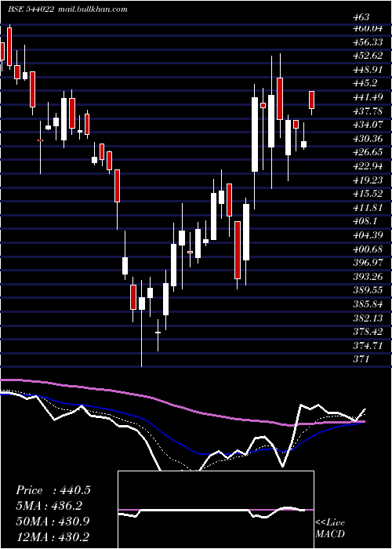Click the 374.71 price level label
Screen dimensions: 392x549
[368, 345]
